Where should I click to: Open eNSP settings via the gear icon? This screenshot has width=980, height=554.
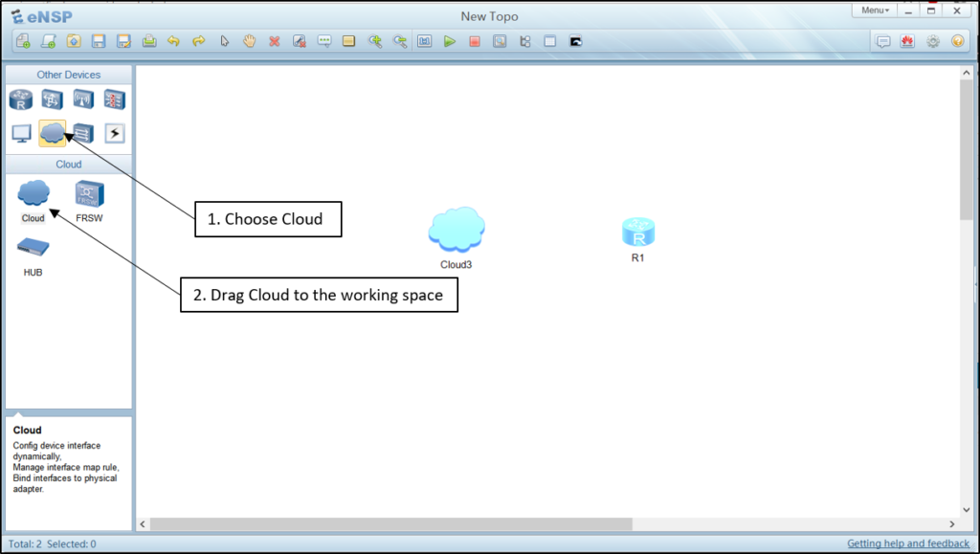click(932, 41)
